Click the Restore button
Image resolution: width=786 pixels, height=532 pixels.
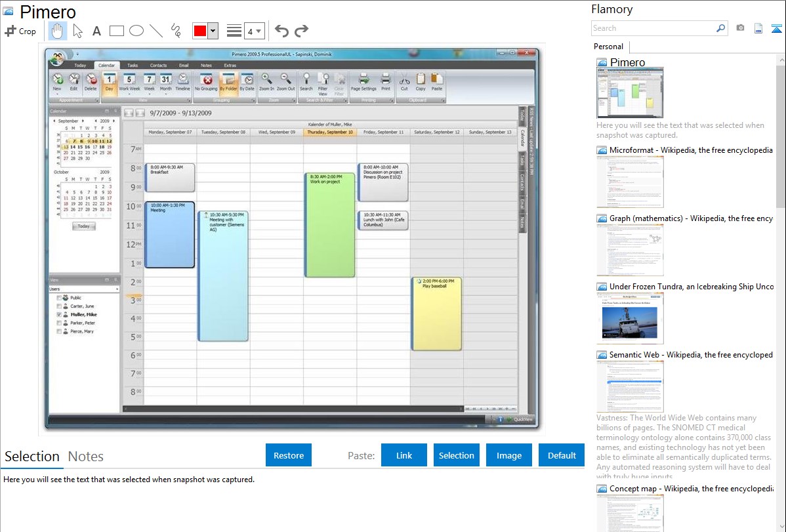pyautogui.click(x=289, y=455)
